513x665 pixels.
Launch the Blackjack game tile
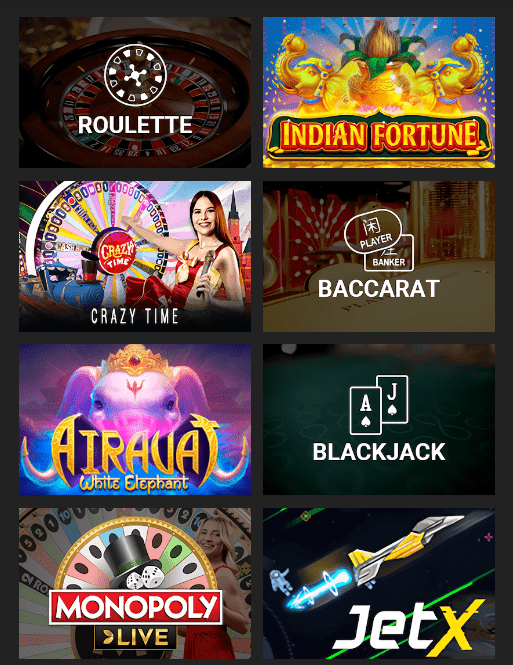pyautogui.click(x=379, y=419)
